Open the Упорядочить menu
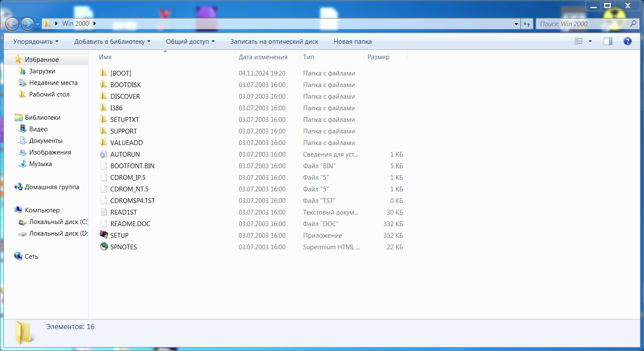Image resolution: width=644 pixels, height=351 pixels. pos(36,42)
